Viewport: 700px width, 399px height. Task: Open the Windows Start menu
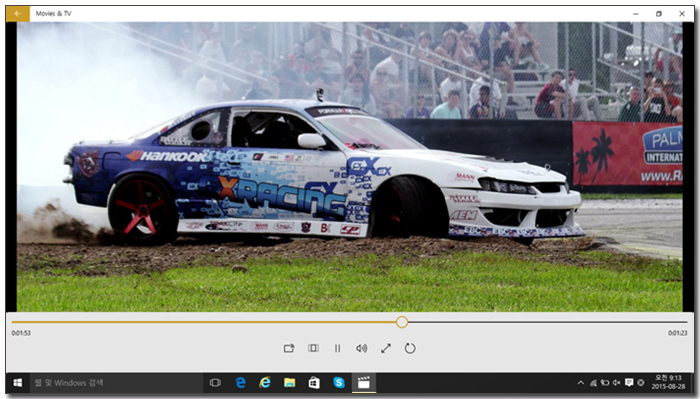pos(18,383)
